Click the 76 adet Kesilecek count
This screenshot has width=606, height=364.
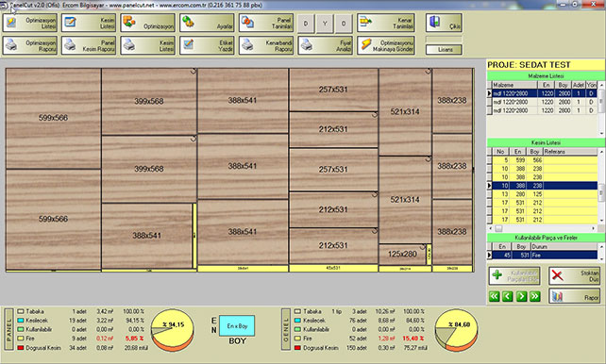pos(358,321)
